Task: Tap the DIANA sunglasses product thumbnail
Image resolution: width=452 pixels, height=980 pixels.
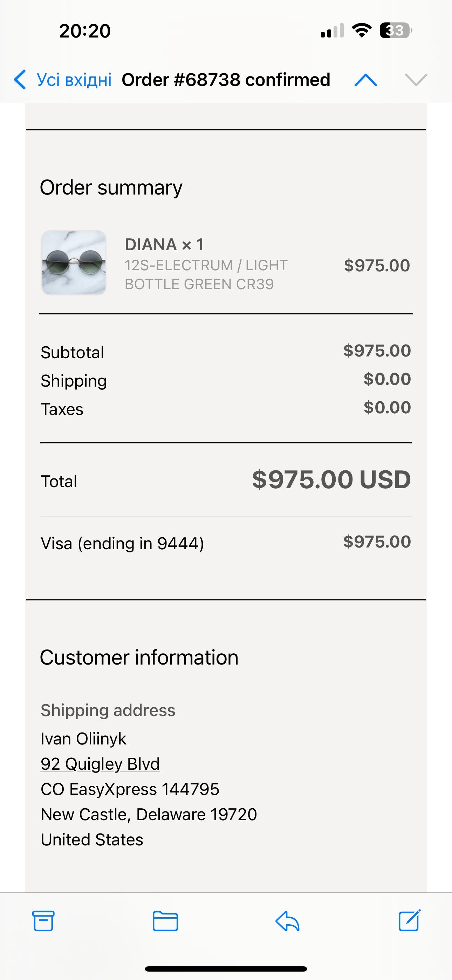Action: (74, 263)
